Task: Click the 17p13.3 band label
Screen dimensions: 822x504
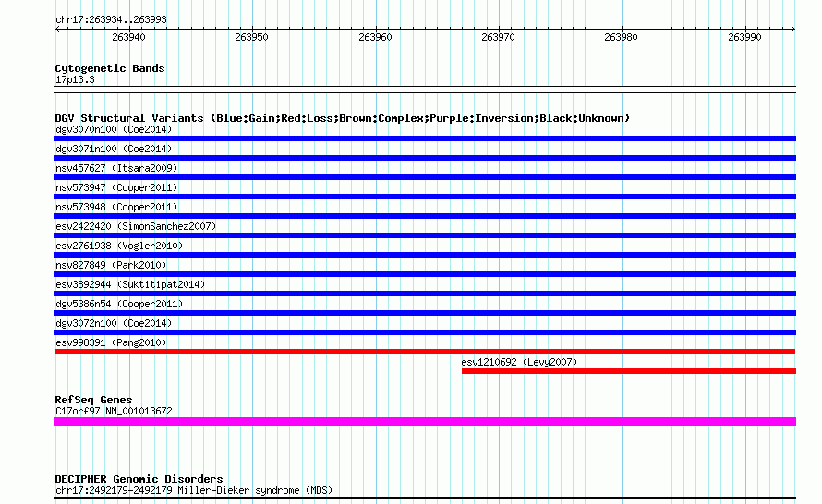Action: [x=75, y=79]
